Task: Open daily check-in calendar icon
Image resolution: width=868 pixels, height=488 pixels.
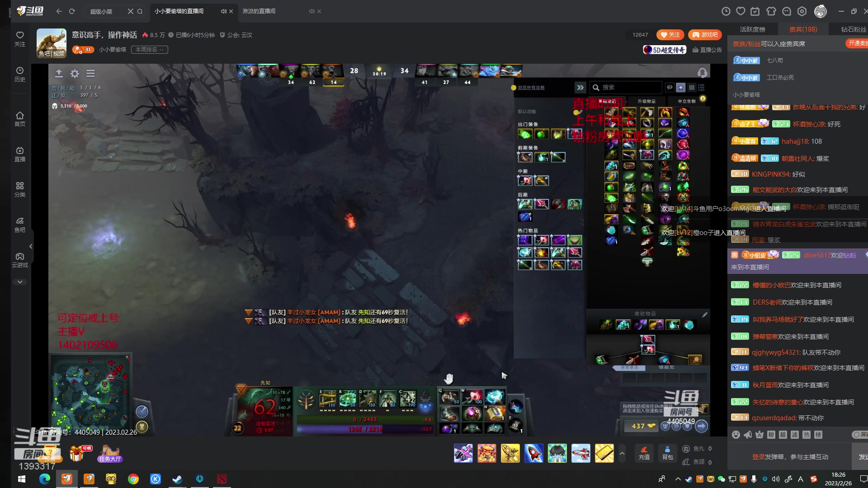Action: coord(755,11)
